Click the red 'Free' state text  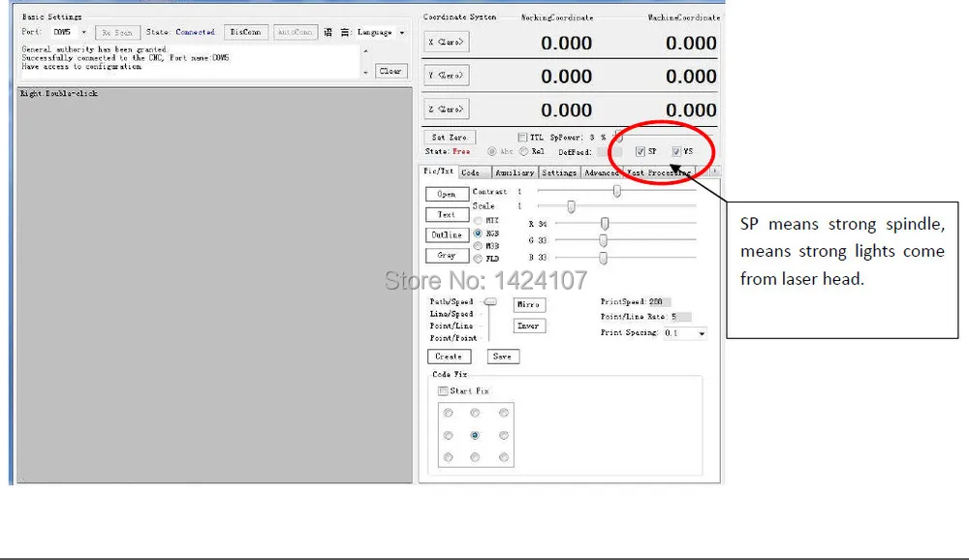point(461,151)
